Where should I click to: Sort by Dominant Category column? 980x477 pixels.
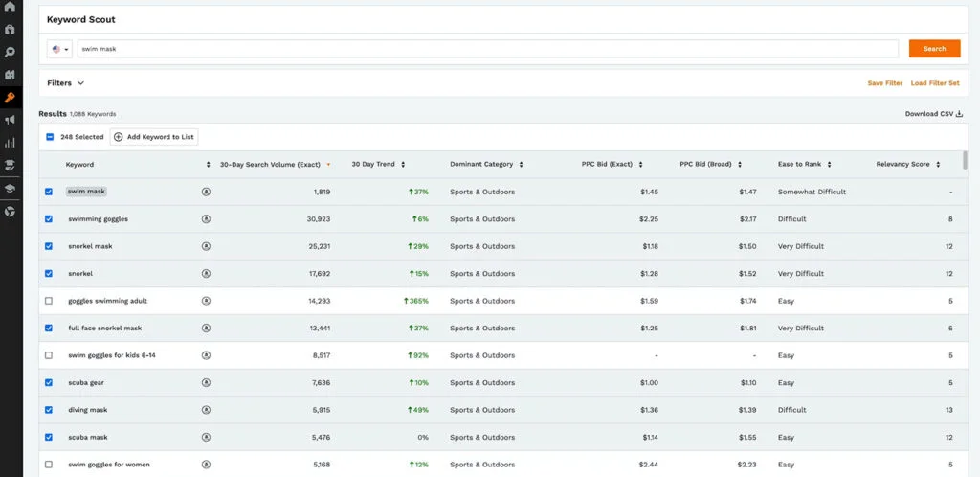click(x=522, y=165)
